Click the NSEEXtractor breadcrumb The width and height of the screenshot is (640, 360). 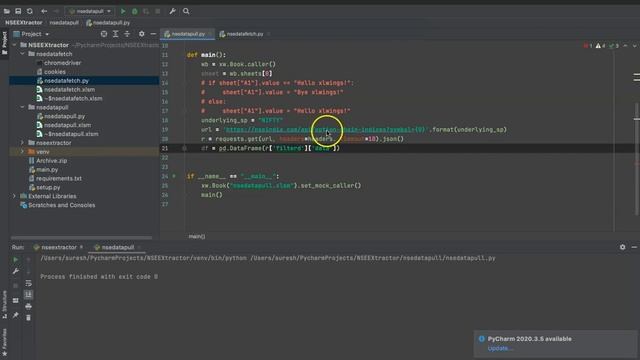pos(24,22)
